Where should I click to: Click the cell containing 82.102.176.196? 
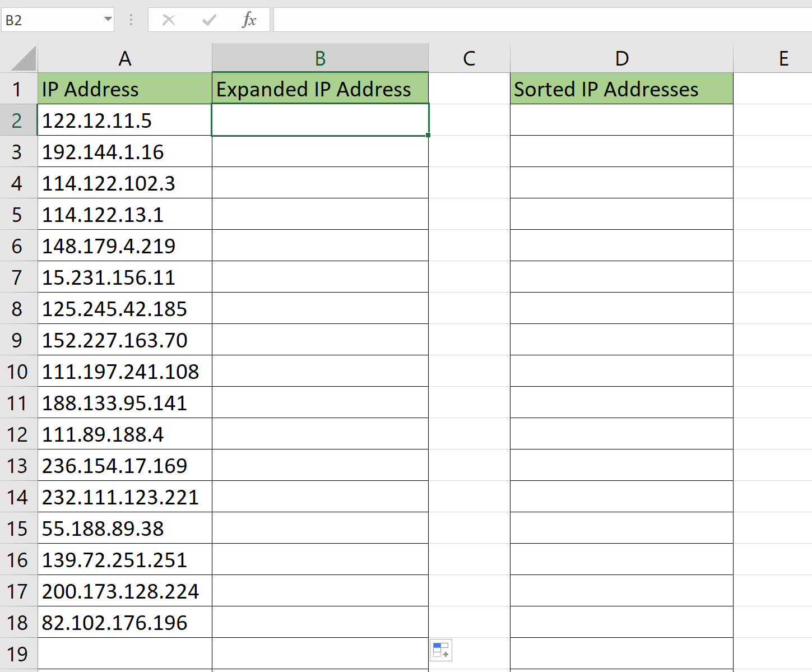pyautogui.click(x=124, y=622)
